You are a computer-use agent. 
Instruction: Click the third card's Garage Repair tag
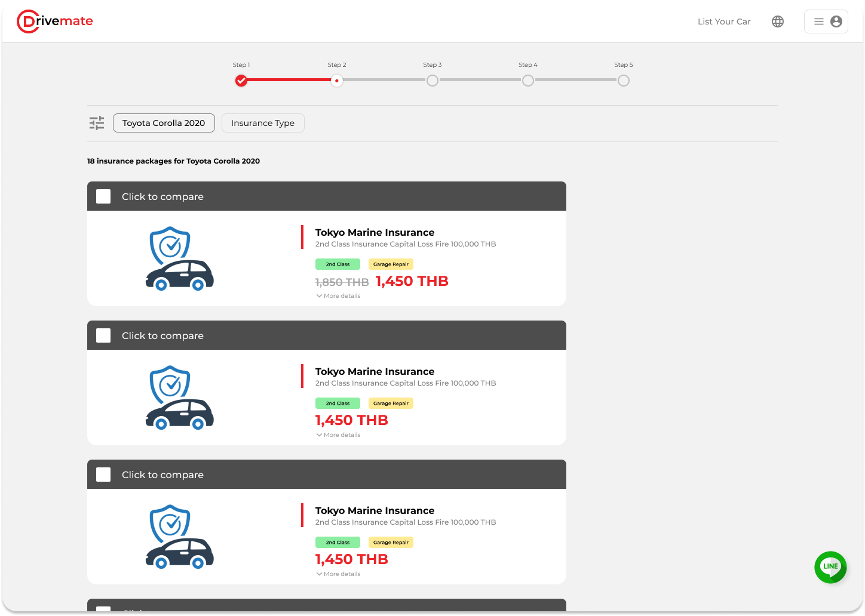point(391,543)
